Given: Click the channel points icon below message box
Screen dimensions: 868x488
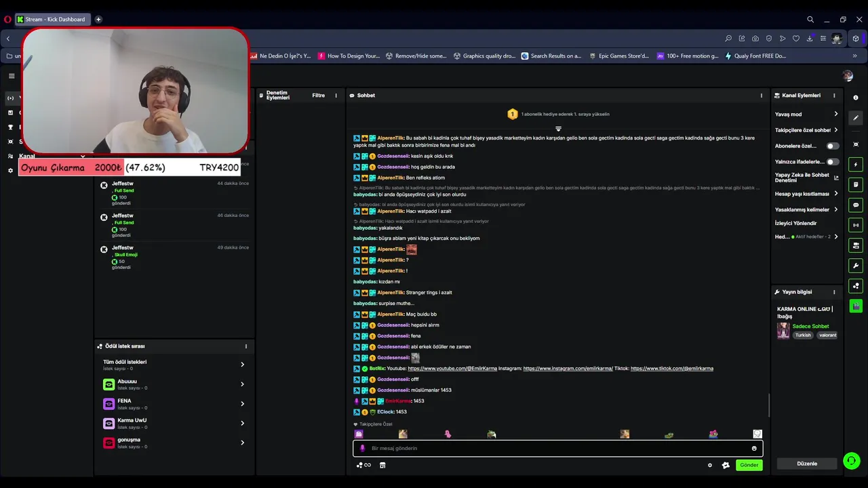Looking at the screenshot, I should click(363, 465).
